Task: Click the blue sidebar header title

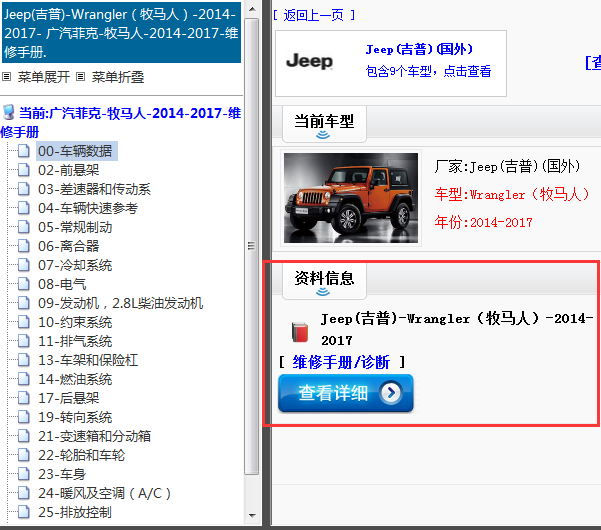Action: [x=122, y=33]
